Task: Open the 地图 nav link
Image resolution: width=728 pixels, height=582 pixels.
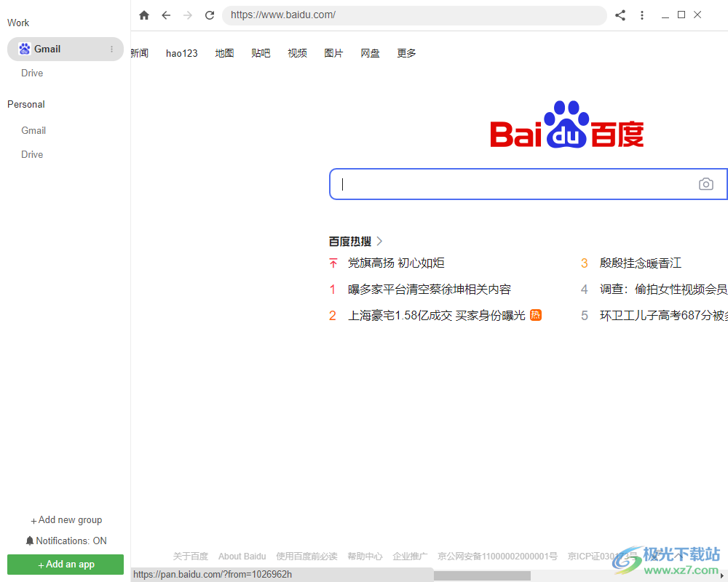Action: point(224,53)
